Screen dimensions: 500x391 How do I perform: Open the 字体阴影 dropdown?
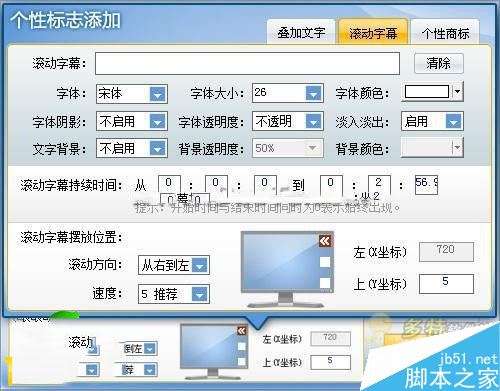point(132,121)
